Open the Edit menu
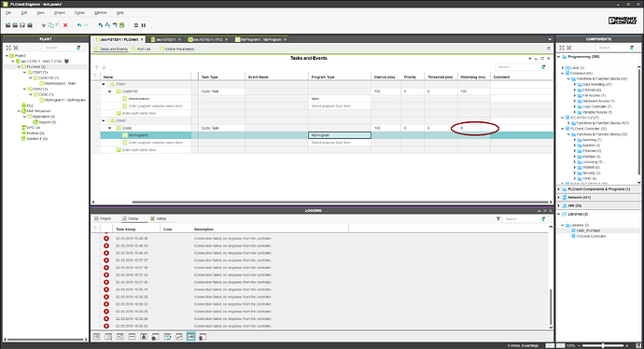This screenshot has height=349, width=644. [x=24, y=13]
